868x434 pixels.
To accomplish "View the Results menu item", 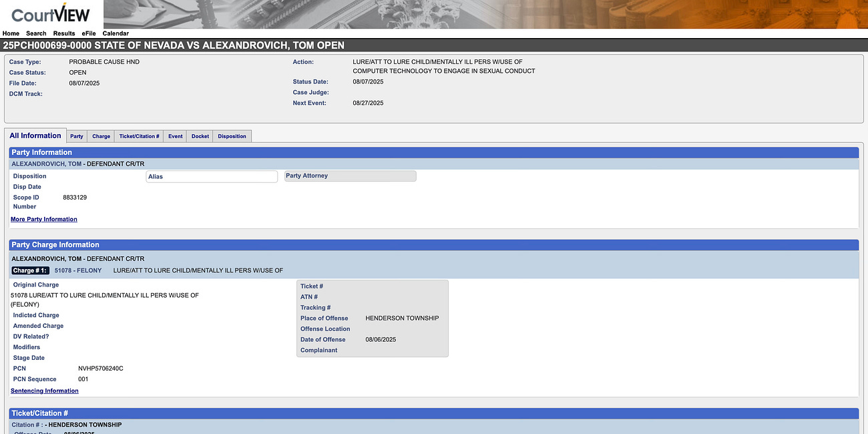I will point(63,33).
